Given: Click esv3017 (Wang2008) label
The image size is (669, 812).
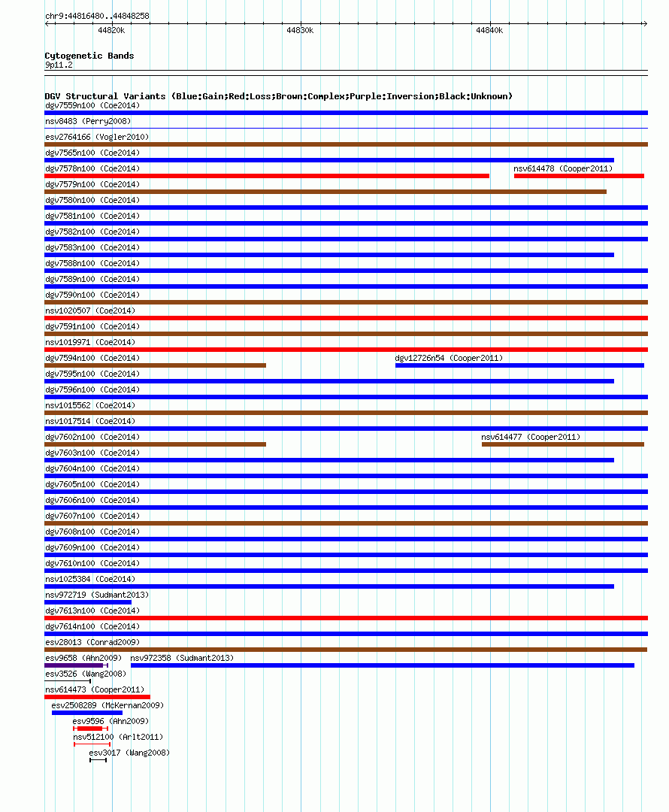Looking at the screenshot, I should tap(129, 753).
